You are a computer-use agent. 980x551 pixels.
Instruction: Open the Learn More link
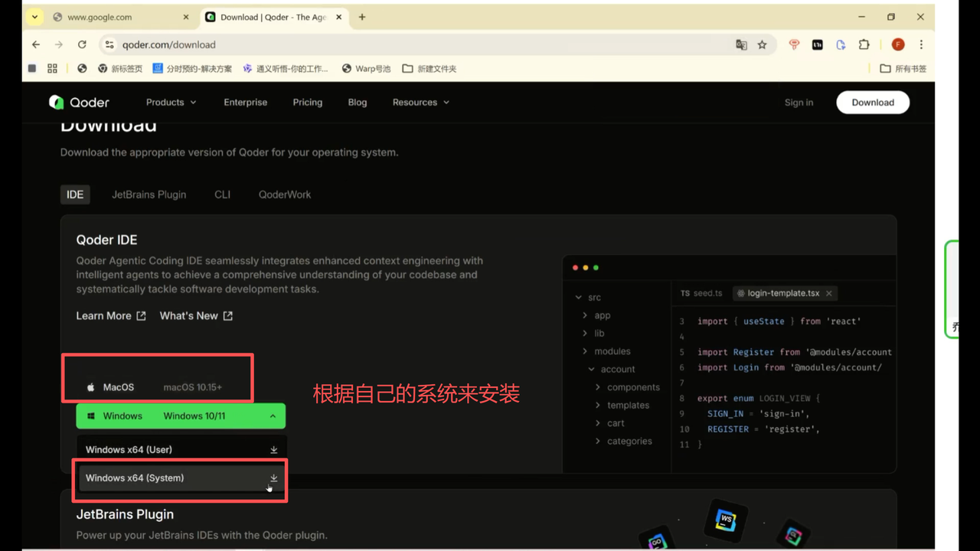point(111,316)
